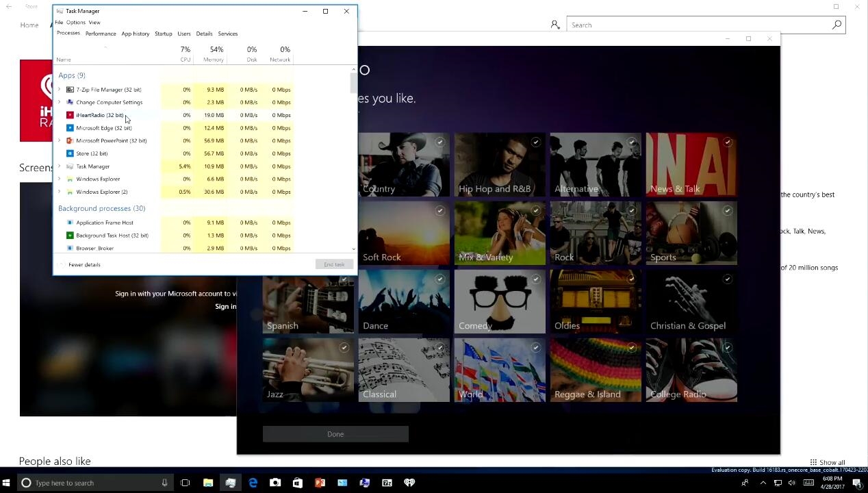Click the Store user account icon
This screenshot has height=493, width=868.
point(555,25)
